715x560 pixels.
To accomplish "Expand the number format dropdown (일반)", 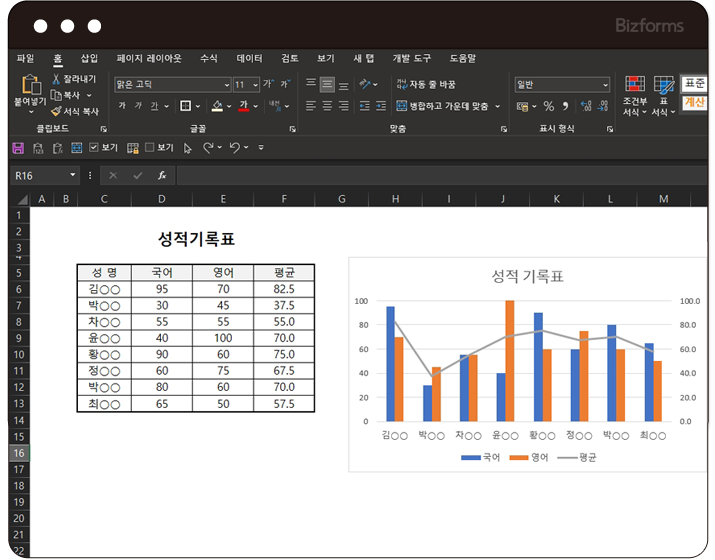I will [x=604, y=85].
